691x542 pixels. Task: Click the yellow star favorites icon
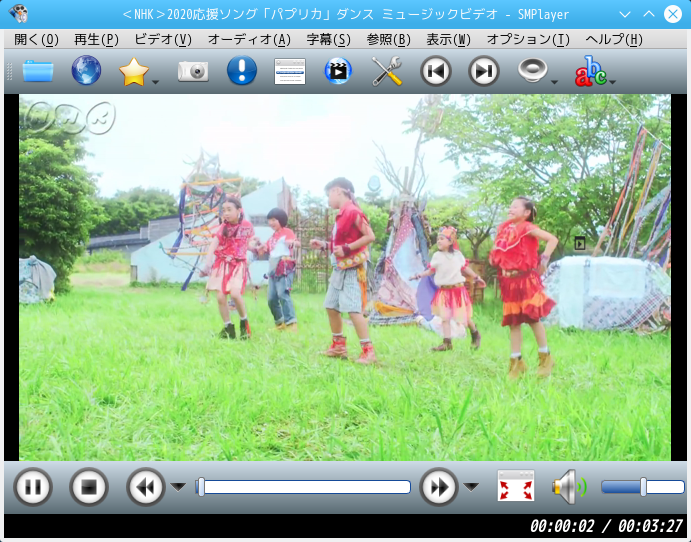click(x=134, y=71)
